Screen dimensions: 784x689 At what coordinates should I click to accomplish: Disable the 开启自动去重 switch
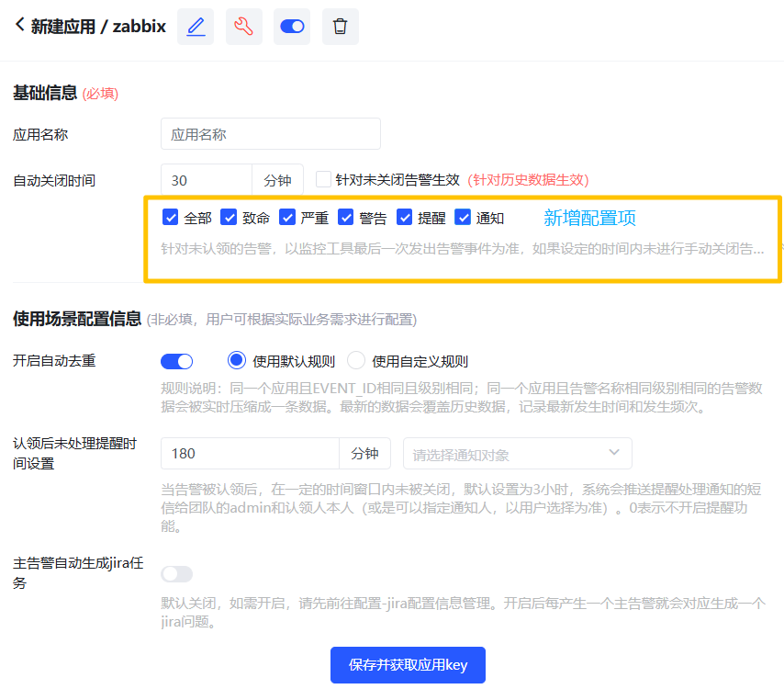(x=176, y=361)
